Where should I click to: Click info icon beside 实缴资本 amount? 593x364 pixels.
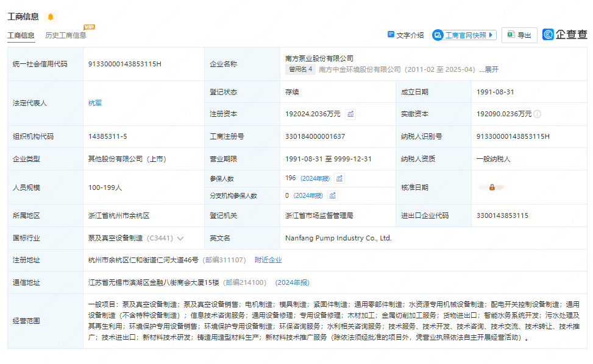tap(538, 114)
